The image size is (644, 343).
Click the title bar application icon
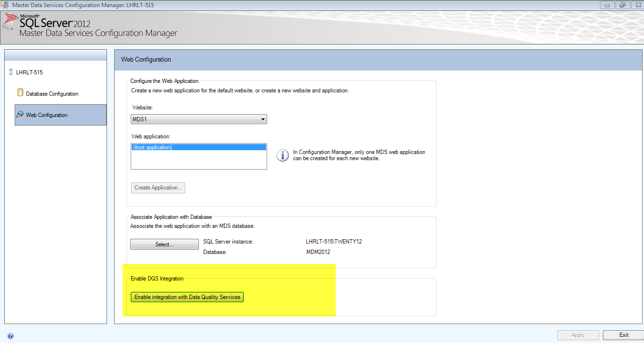(x=5, y=5)
